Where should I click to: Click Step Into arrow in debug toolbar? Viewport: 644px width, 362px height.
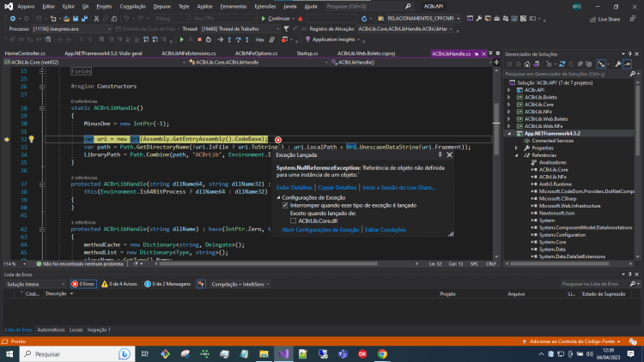229,39
